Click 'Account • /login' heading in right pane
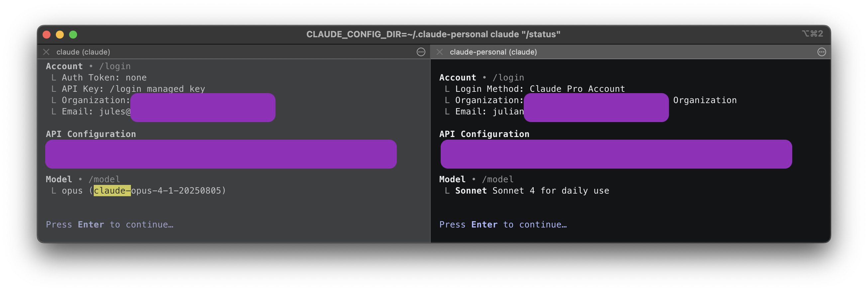Screen dimensions: 868x292 pyautogui.click(x=482, y=77)
